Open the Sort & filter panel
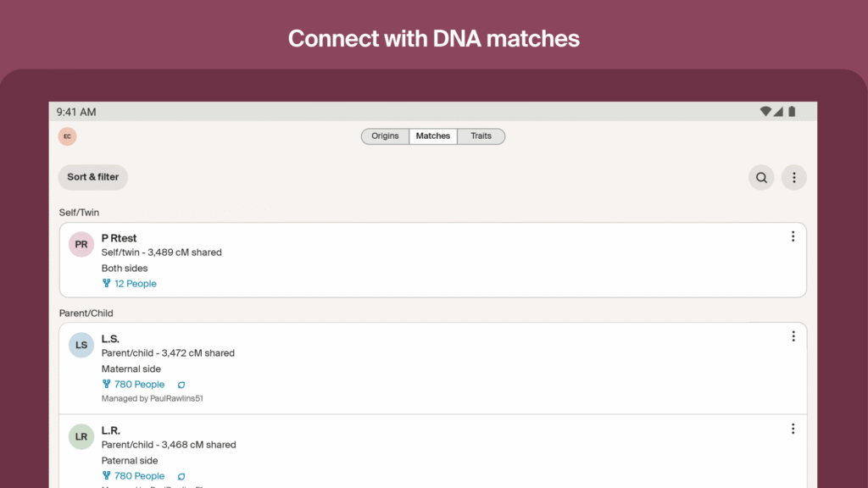The height and width of the screenshot is (488, 868). point(92,177)
